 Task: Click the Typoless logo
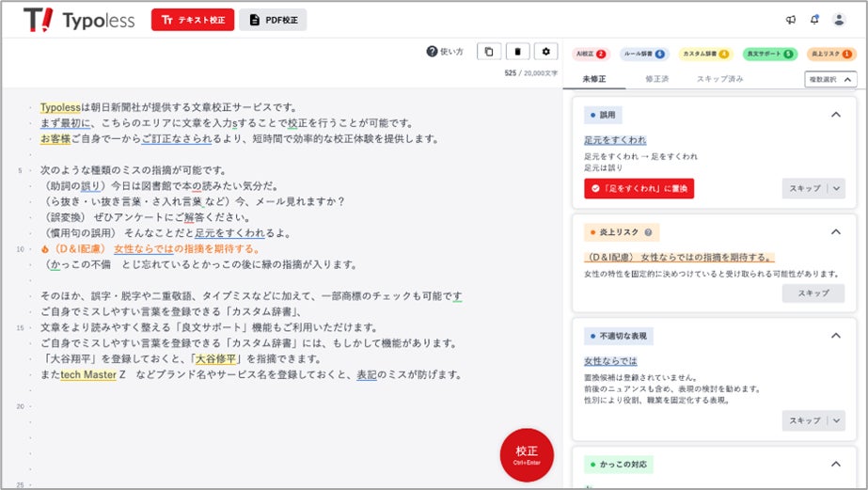click(x=79, y=20)
